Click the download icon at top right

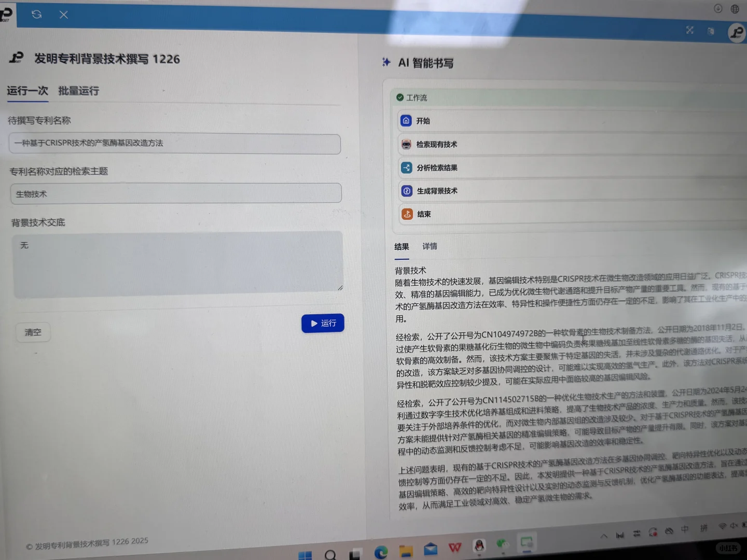pos(718,8)
